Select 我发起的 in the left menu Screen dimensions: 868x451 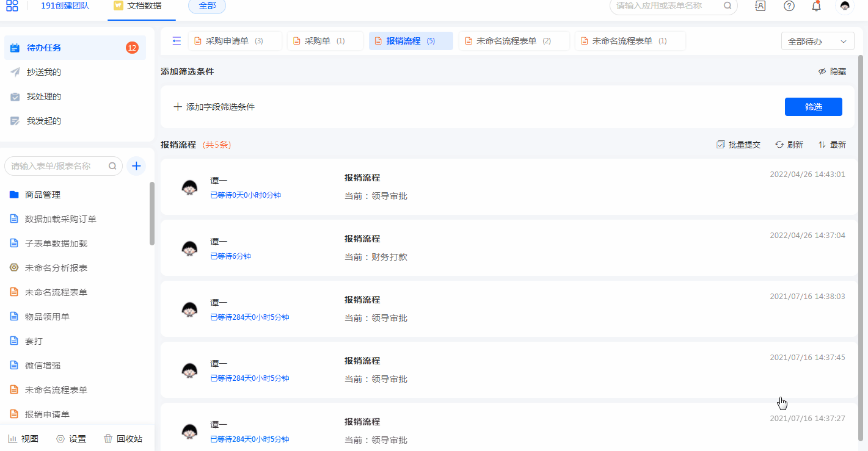point(44,121)
